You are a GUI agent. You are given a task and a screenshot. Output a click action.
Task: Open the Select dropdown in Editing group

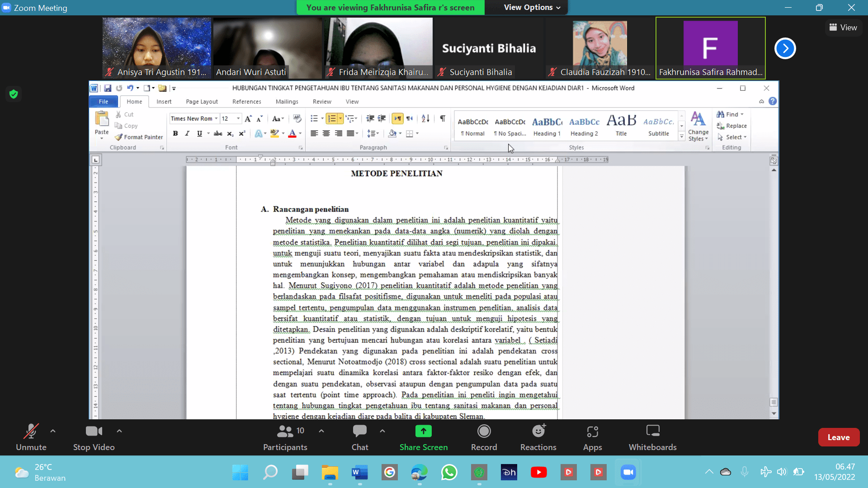click(731, 137)
